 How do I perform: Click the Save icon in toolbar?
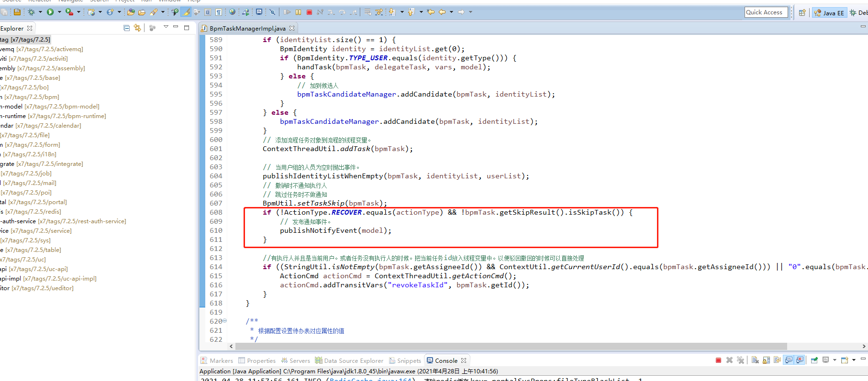[x=17, y=12]
